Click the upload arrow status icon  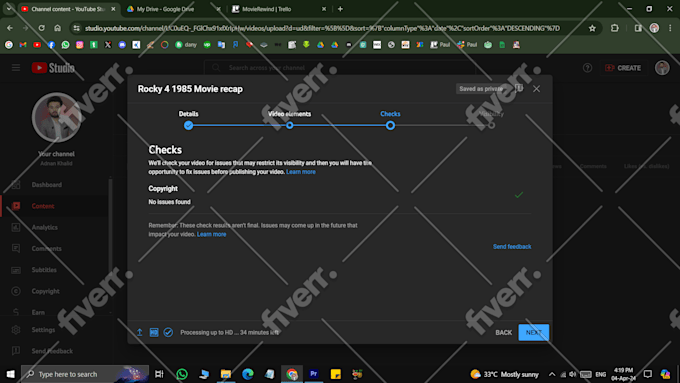(x=139, y=332)
